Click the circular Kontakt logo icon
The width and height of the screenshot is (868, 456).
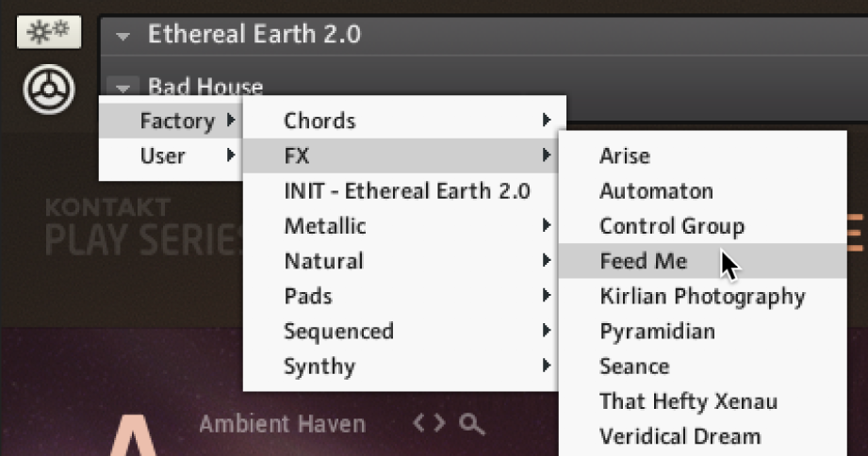49,91
